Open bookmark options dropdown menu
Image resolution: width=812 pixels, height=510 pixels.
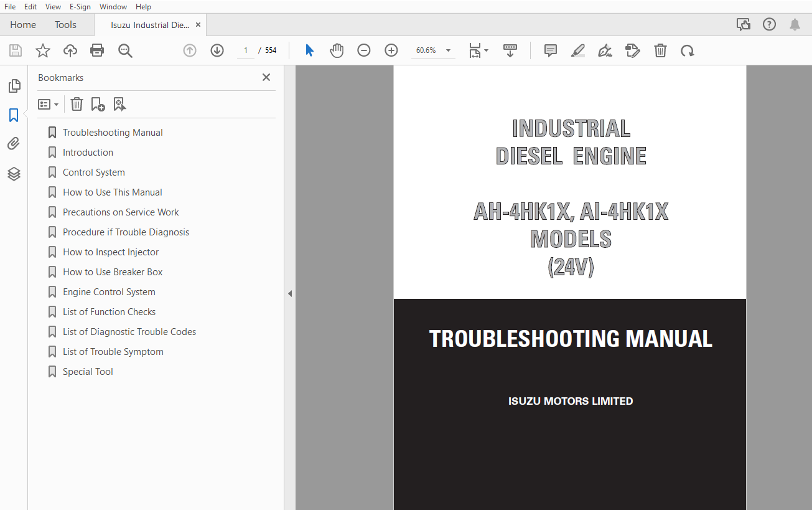tap(48, 104)
